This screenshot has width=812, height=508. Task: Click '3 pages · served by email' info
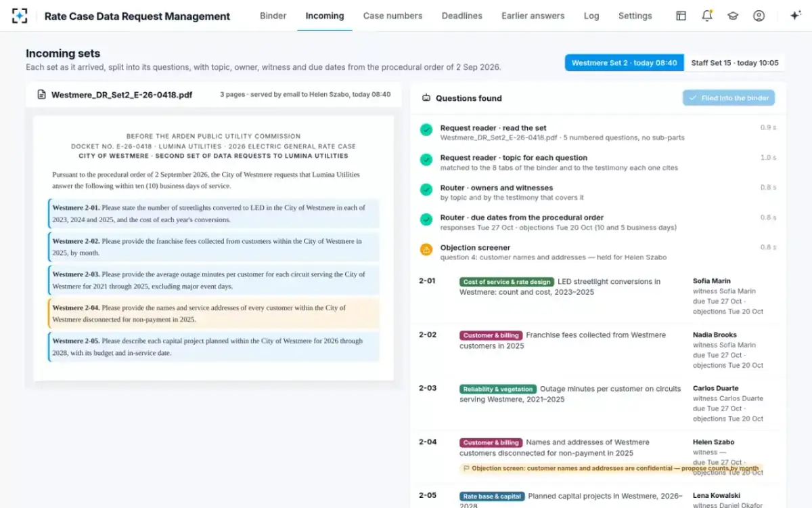305,95
